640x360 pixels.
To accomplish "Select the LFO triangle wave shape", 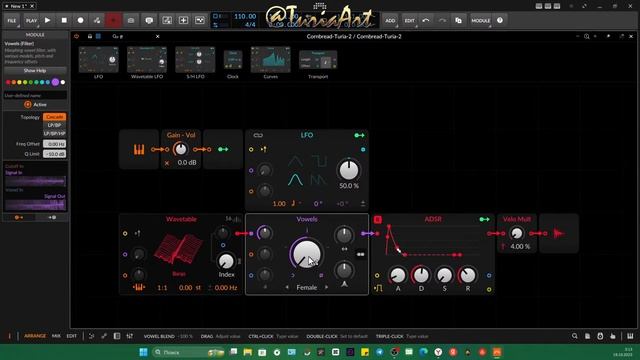I will tap(295, 161).
